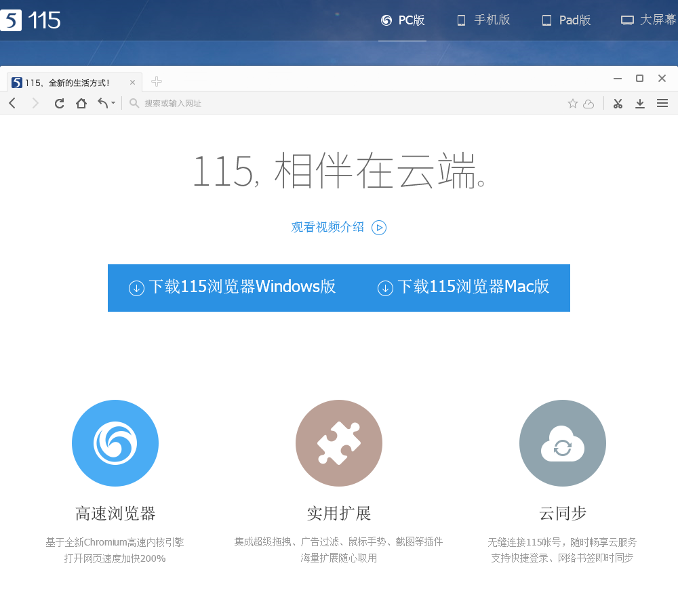Screen dimensions: 678x616
Task: Click the brown puzzle piece 实用扩展 icon
Action: tap(339, 443)
